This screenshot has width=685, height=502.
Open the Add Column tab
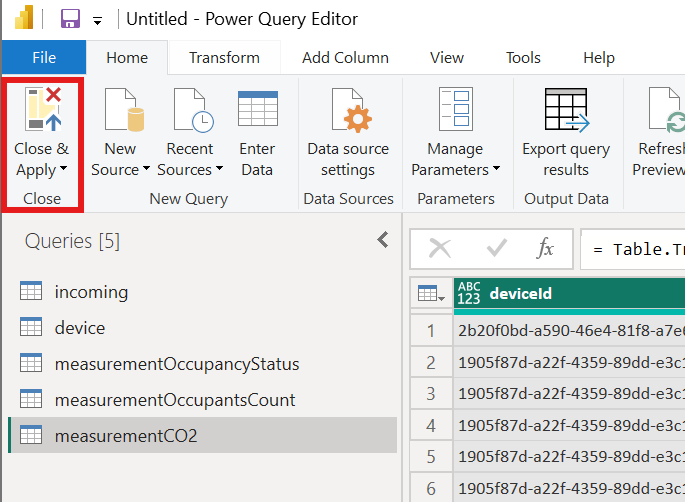[x=345, y=58]
